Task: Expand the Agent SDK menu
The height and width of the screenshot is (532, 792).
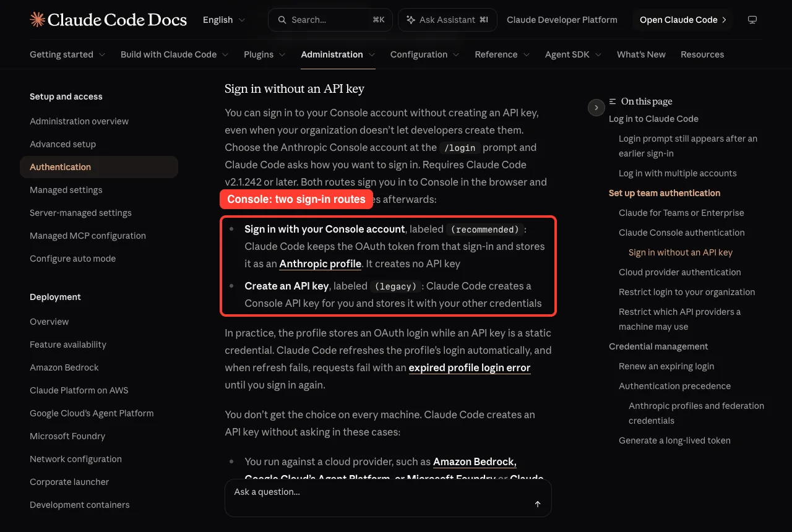Action: [574, 54]
